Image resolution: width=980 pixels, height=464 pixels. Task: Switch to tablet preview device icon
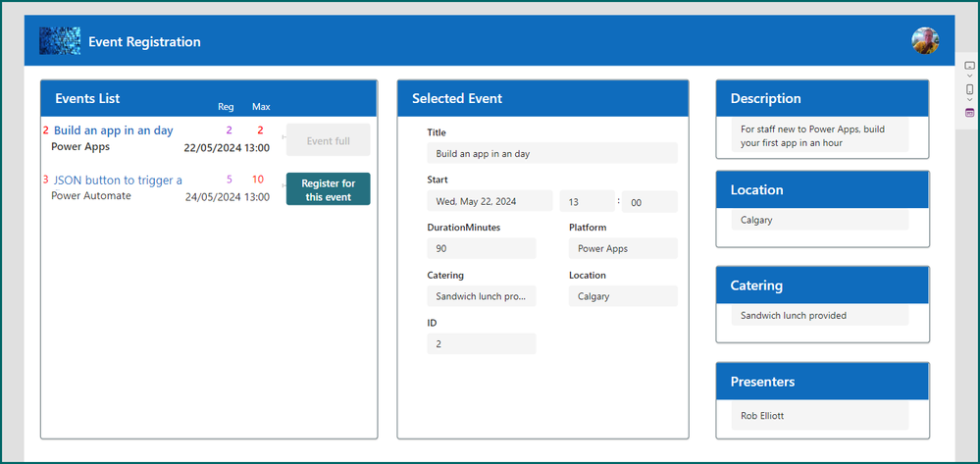[969, 66]
